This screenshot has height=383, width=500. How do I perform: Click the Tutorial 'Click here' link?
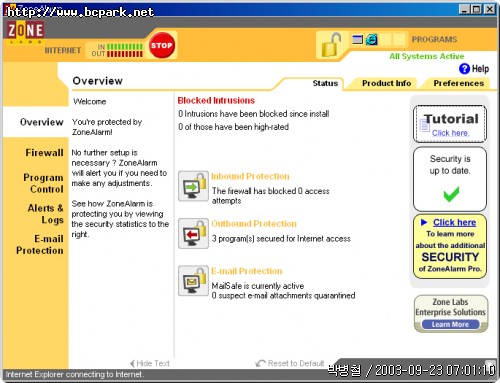[451, 133]
